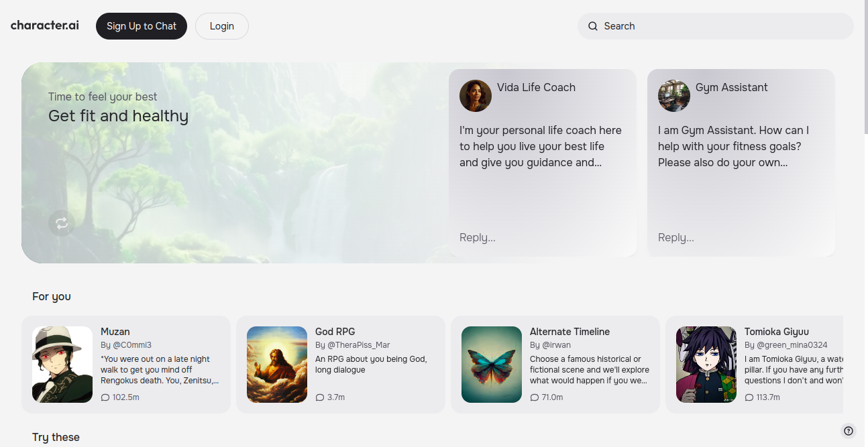This screenshot has height=447, width=868.
Task: Open the Muzan character thumbnail
Action: coord(62,365)
